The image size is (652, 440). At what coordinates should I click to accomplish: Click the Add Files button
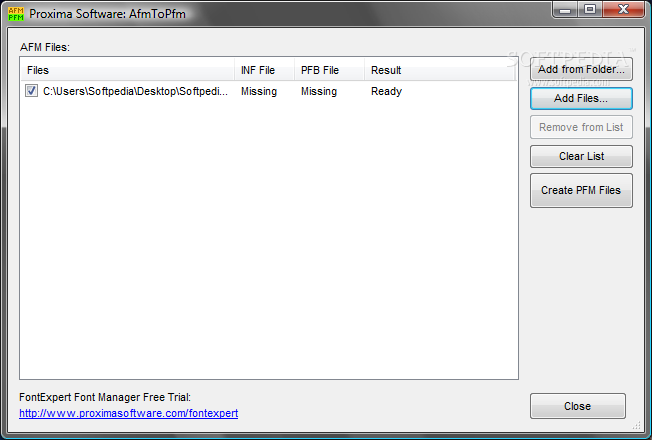[581, 98]
